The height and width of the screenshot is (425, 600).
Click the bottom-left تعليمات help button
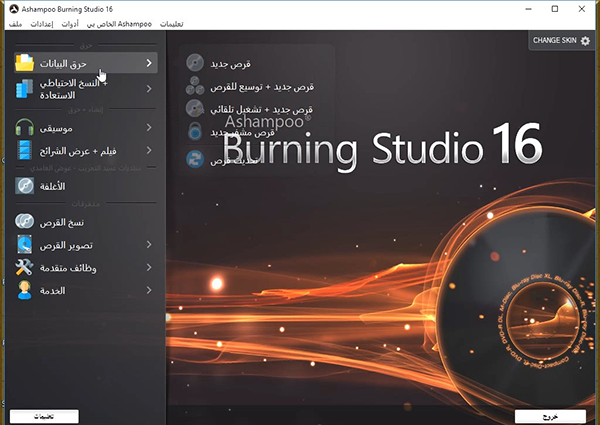pos(44,417)
